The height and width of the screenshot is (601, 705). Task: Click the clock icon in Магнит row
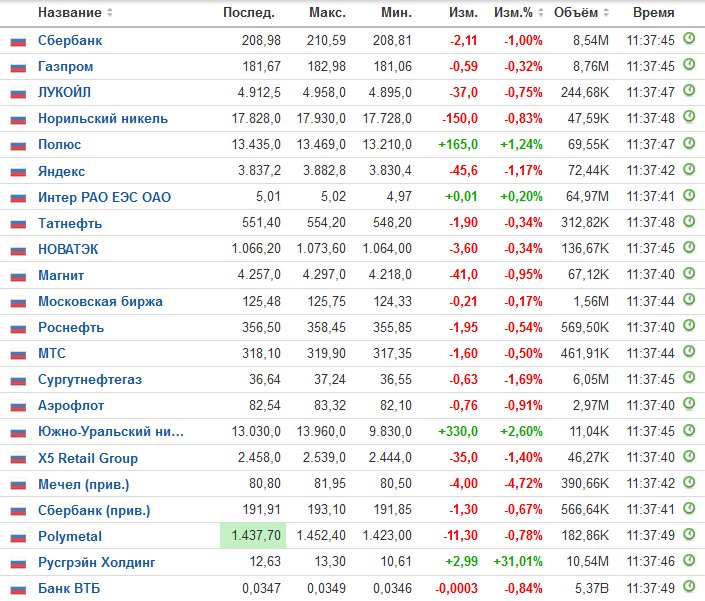(689, 273)
